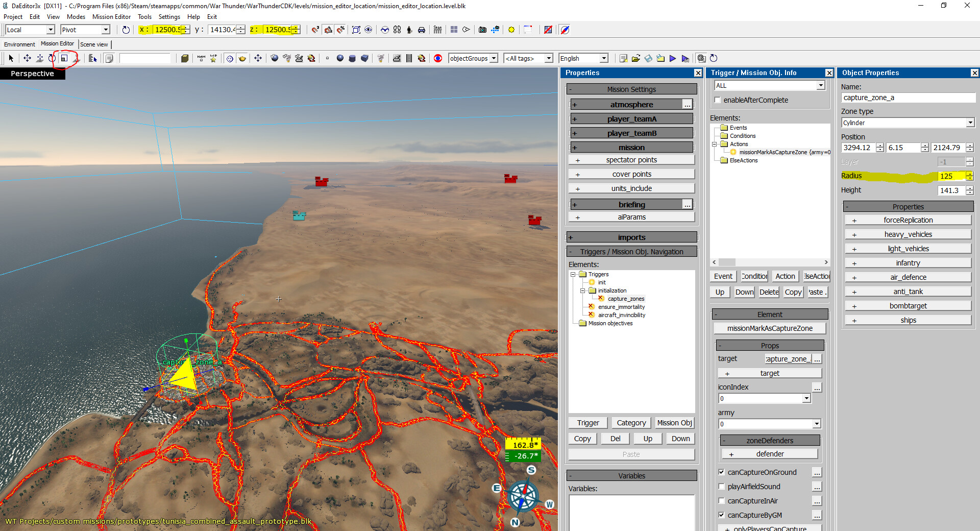Open mission file with folder icon

coord(636,58)
